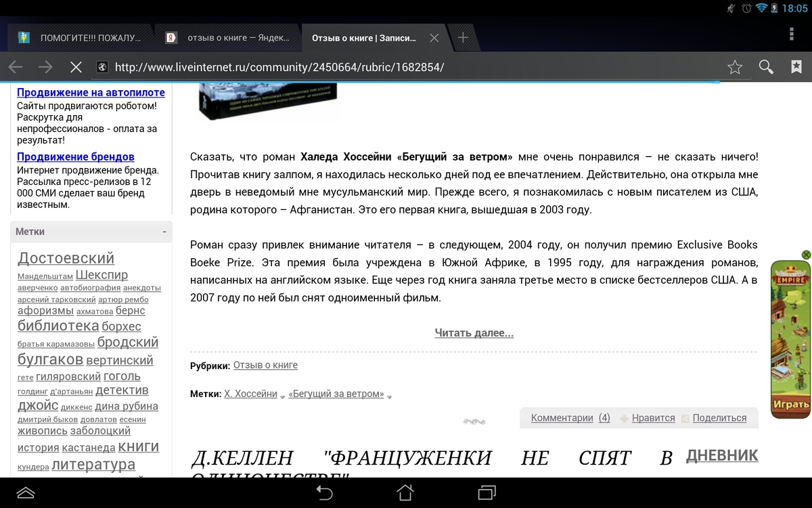Expand dropdown arrow next to Х. Хоссейни tag
The width and height of the screenshot is (812, 508).
pyautogui.click(x=283, y=396)
